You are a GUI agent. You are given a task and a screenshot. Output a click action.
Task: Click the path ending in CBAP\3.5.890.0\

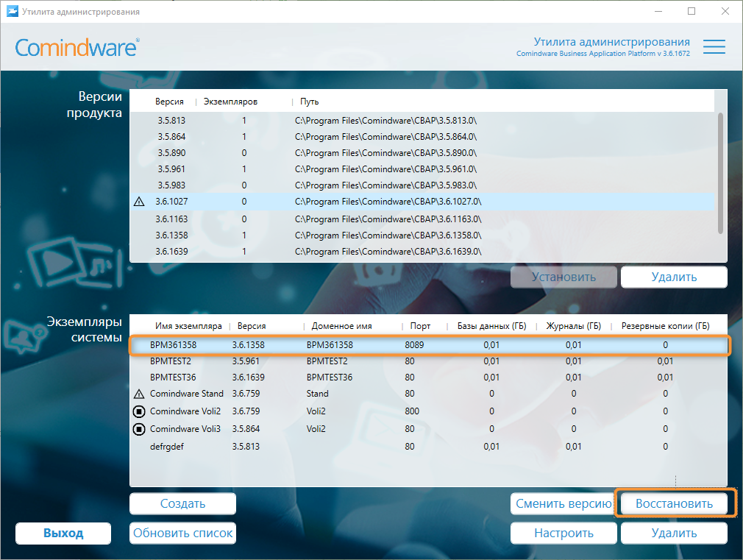pyautogui.click(x=385, y=152)
